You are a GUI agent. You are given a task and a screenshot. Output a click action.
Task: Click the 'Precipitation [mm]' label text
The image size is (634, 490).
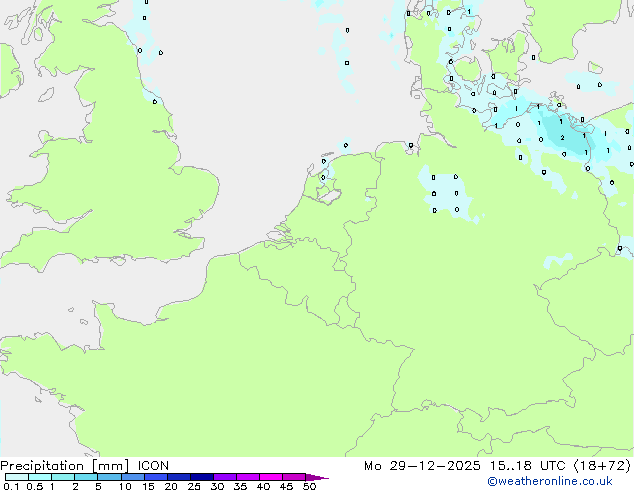(x=65, y=466)
